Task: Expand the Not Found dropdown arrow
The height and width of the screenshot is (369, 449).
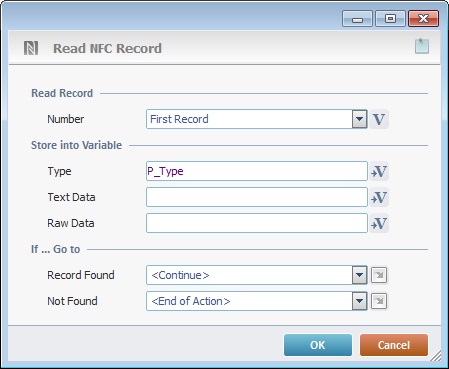Action: 359,301
